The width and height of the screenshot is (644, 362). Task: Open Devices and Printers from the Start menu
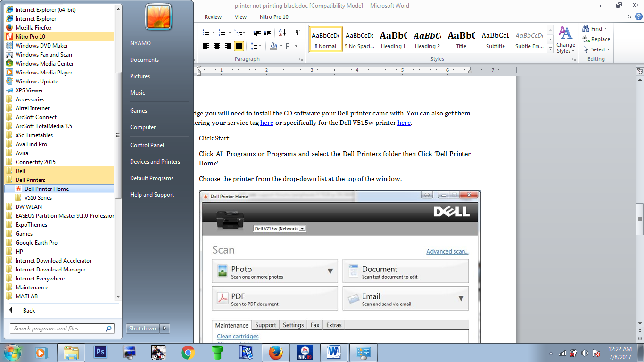pos(155,162)
